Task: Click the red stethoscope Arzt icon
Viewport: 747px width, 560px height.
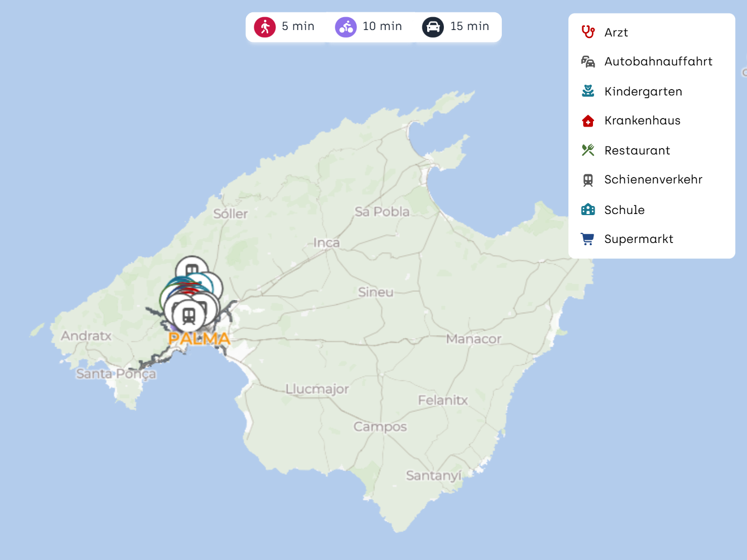Action: pyautogui.click(x=588, y=32)
